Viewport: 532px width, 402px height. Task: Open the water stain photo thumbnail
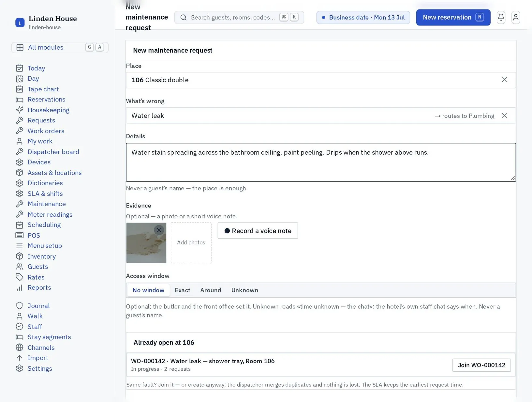[x=146, y=243]
